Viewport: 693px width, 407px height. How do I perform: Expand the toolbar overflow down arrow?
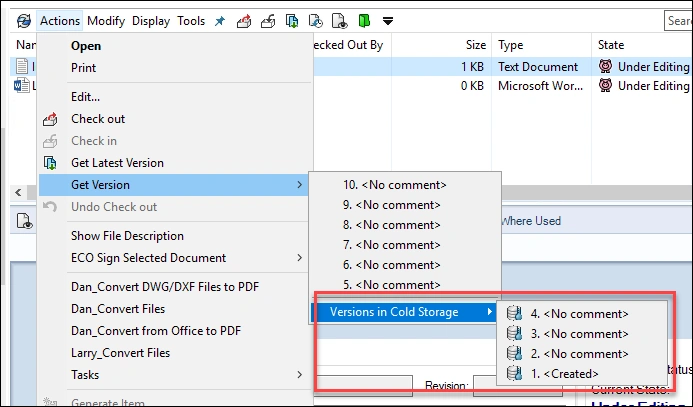pyautogui.click(x=388, y=21)
